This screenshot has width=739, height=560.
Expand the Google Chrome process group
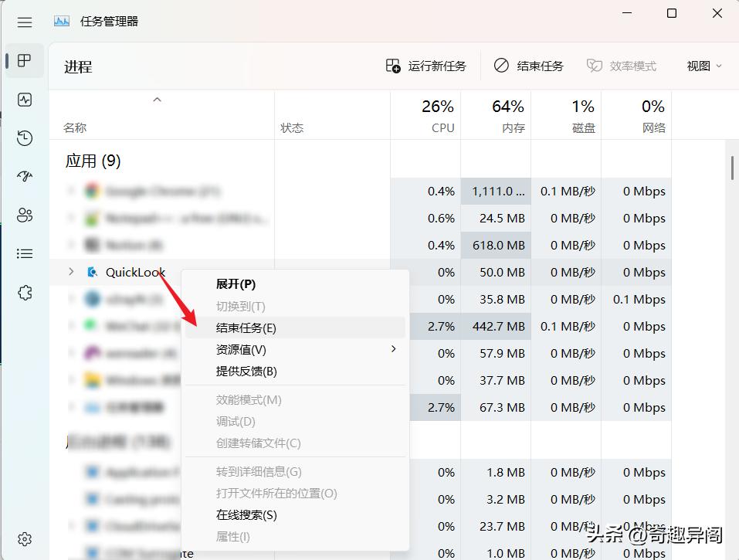click(x=70, y=191)
